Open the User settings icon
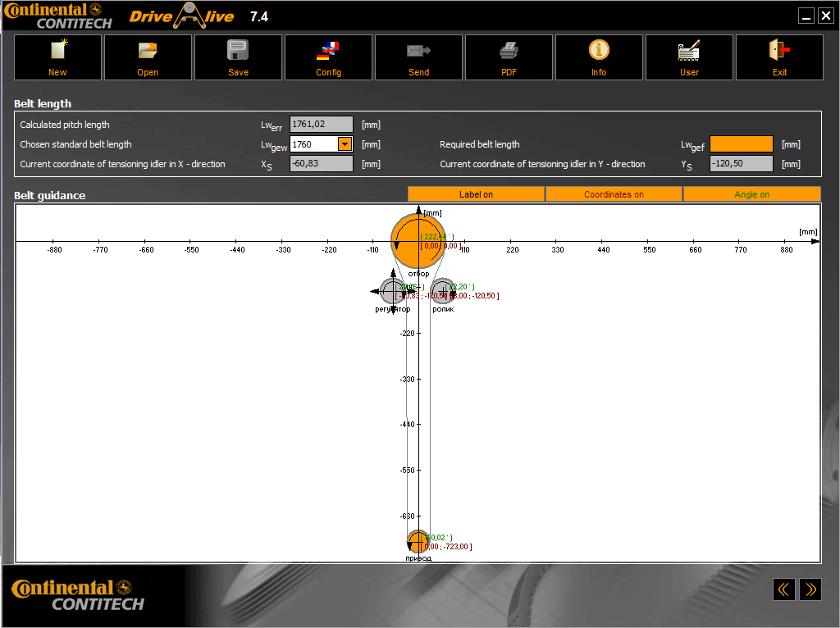The height and width of the screenshot is (628, 840). pos(689,52)
